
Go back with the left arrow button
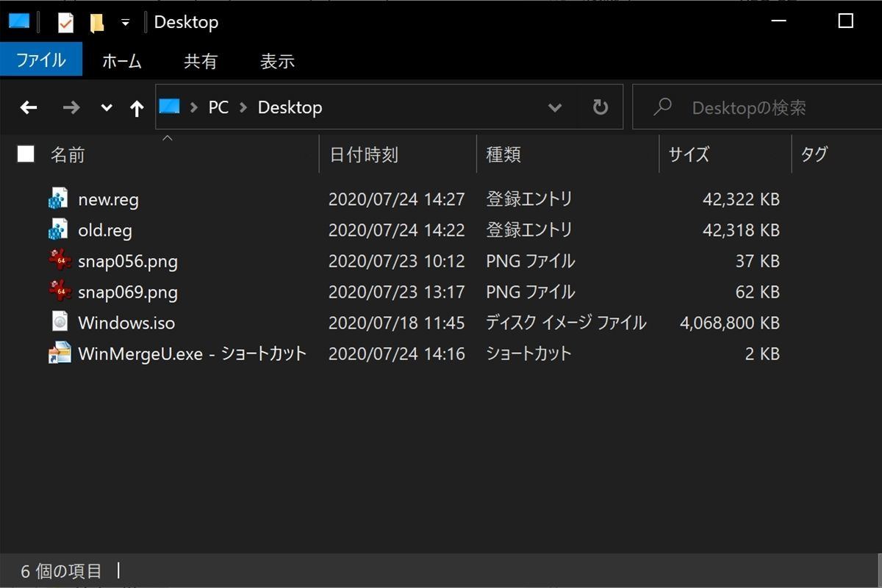tap(29, 108)
